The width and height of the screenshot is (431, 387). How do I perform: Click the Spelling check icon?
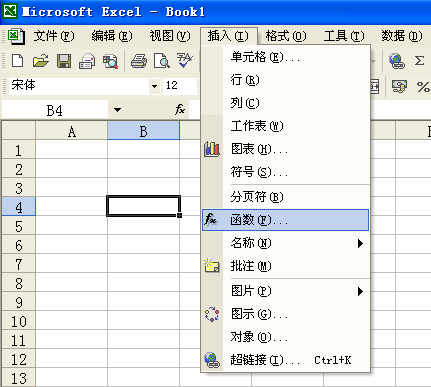185,61
